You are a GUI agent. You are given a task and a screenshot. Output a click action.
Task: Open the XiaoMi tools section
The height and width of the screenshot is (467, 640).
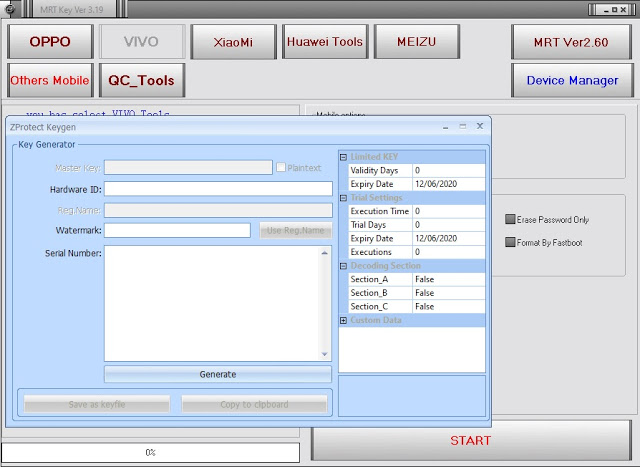(x=233, y=42)
